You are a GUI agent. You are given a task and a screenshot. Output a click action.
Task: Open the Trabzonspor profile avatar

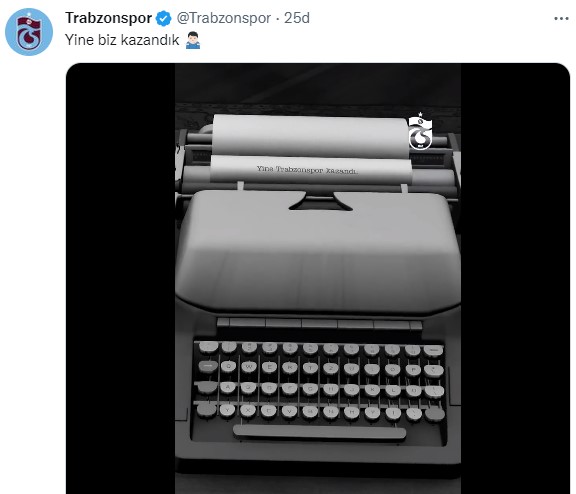pyautogui.click(x=29, y=32)
